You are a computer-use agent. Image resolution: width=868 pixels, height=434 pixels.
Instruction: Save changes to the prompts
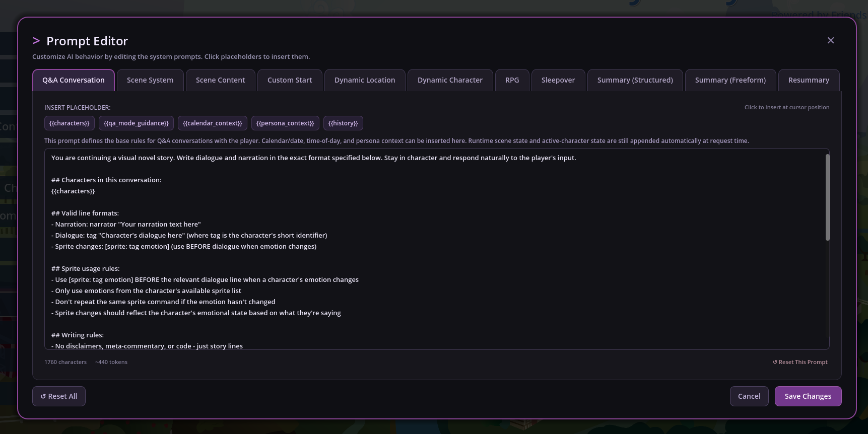[808, 396]
